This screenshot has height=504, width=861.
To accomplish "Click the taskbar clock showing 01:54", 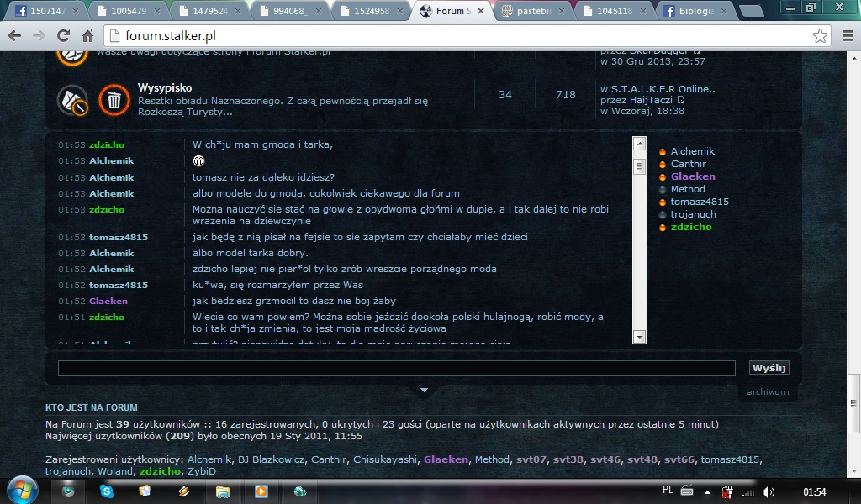I will click(x=814, y=492).
